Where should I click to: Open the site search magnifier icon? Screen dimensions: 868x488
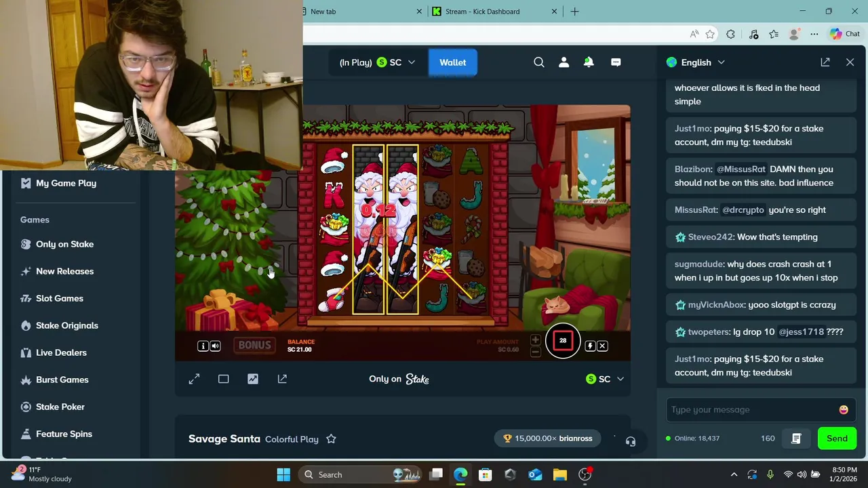[x=539, y=62]
